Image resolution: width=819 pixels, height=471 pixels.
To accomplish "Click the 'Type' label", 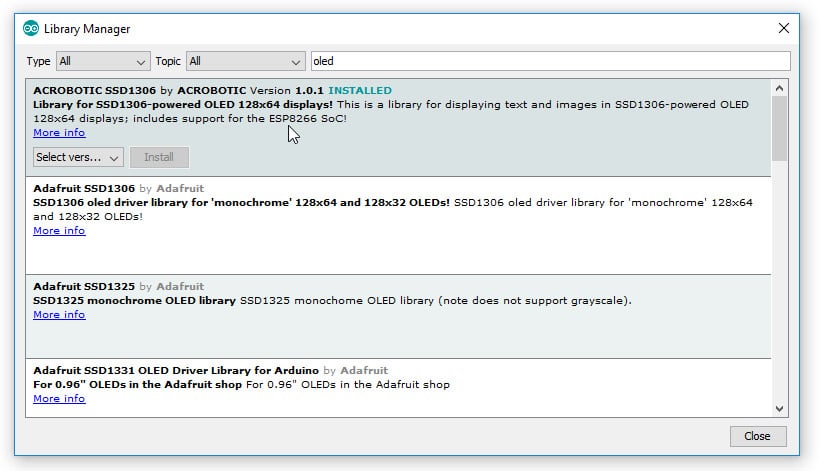I will (39, 62).
